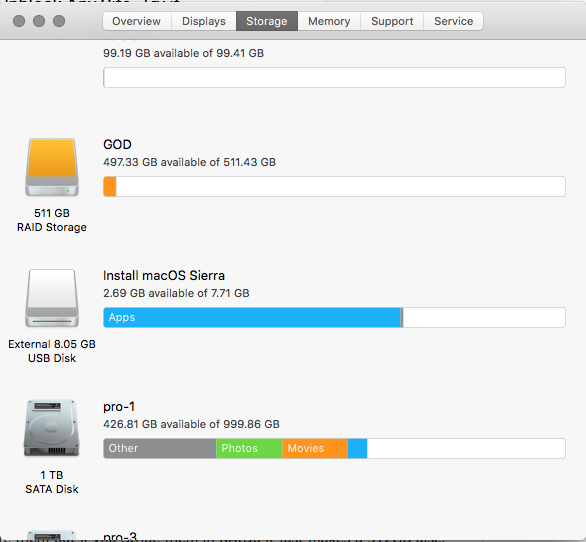586x542 pixels.
Task: Click the free space area of pro-1 bar
Action: [x=466, y=448]
